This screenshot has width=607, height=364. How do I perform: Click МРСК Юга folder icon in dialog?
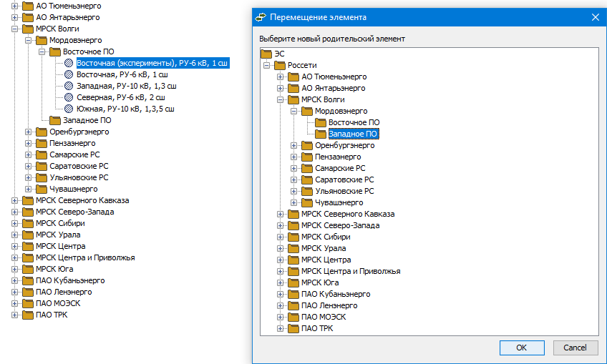293,282
